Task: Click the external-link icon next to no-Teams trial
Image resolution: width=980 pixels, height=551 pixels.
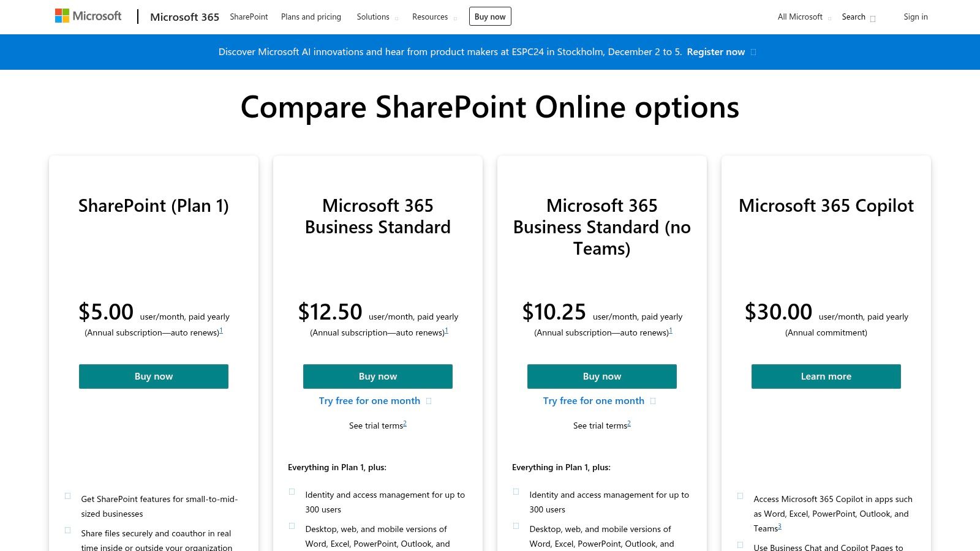Action: point(654,400)
